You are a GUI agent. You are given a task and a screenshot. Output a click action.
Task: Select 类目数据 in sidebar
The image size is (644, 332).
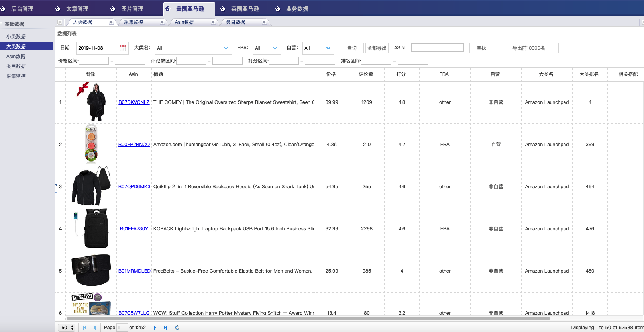tap(16, 66)
